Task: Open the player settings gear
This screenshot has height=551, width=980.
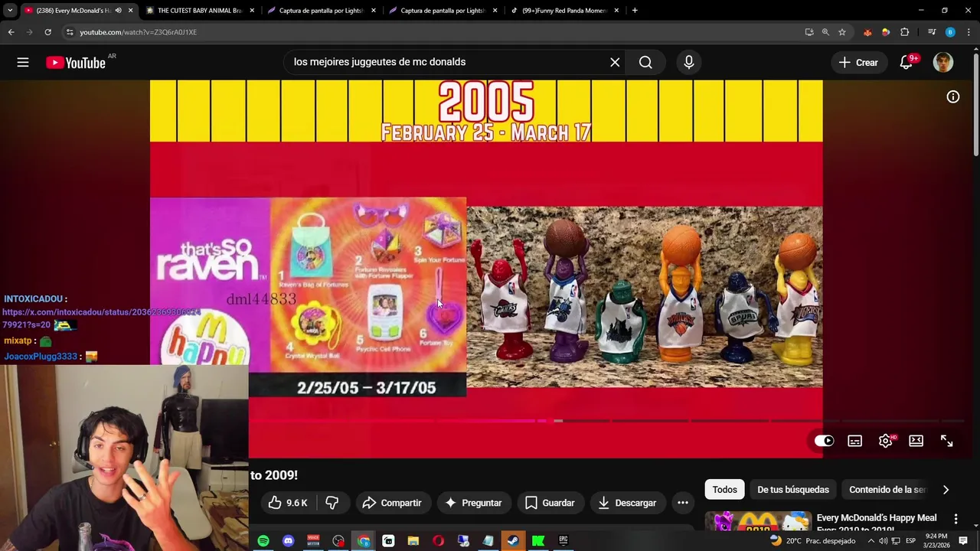Action: [x=886, y=441]
